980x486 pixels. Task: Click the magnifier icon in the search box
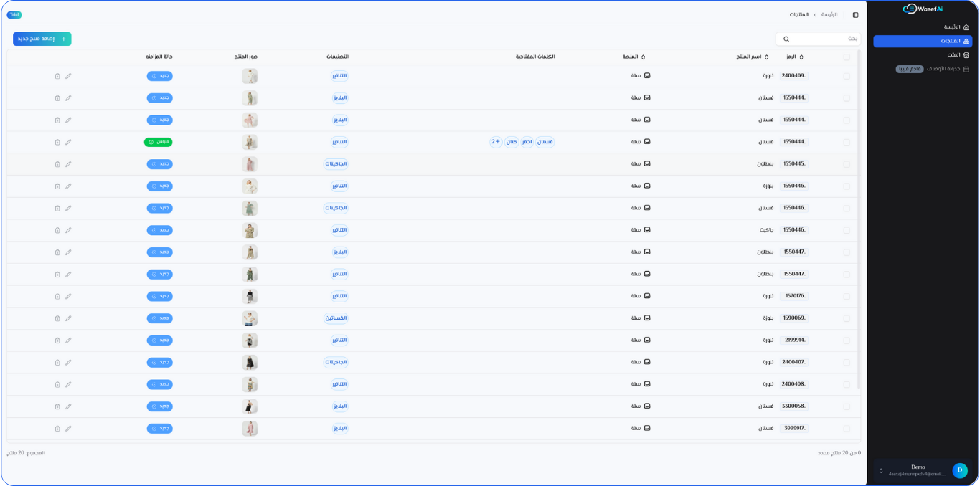pyautogui.click(x=786, y=39)
